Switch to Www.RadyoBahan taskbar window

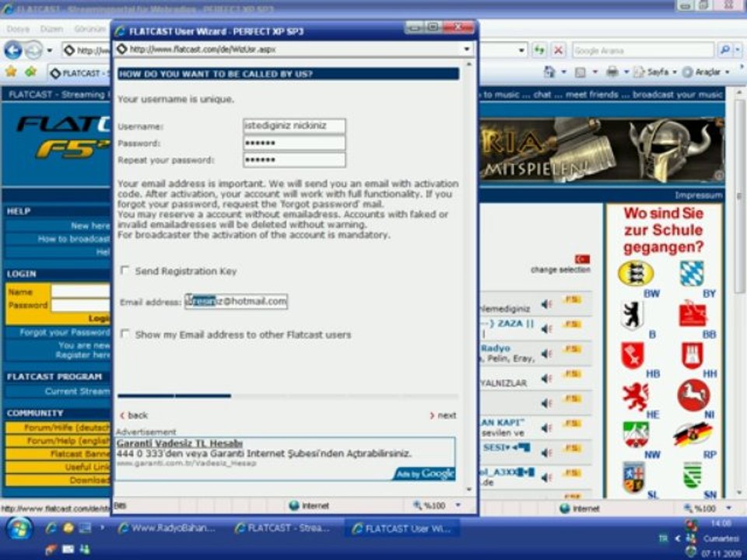[x=167, y=528]
